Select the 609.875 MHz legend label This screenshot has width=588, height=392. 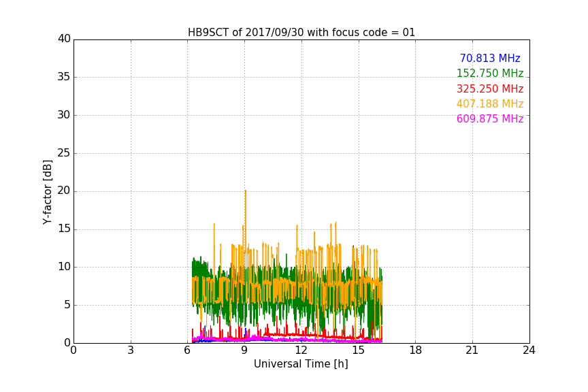pos(490,119)
